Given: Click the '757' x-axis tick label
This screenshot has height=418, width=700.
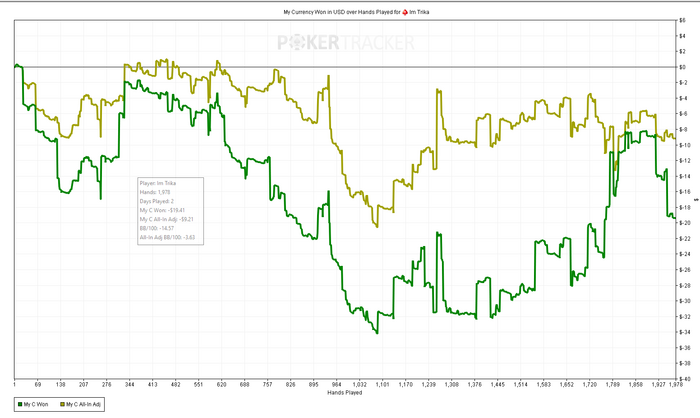Looking at the screenshot, I should [x=267, y=385].
